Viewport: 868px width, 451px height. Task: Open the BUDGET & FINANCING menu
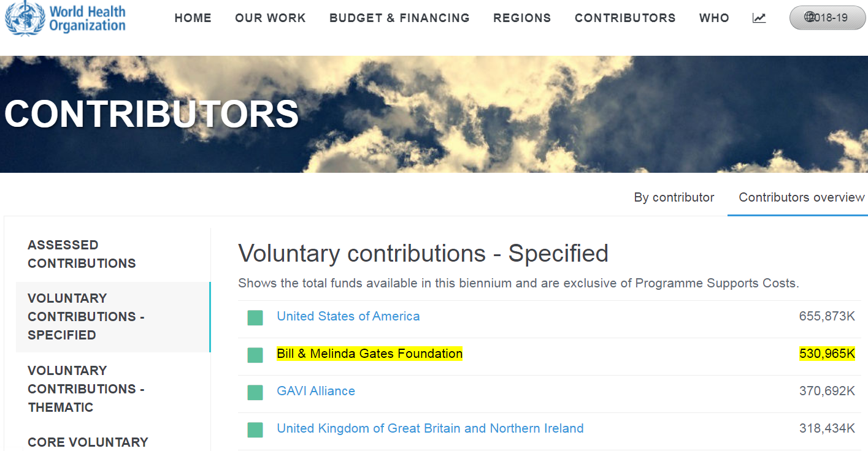pos(399,18)
